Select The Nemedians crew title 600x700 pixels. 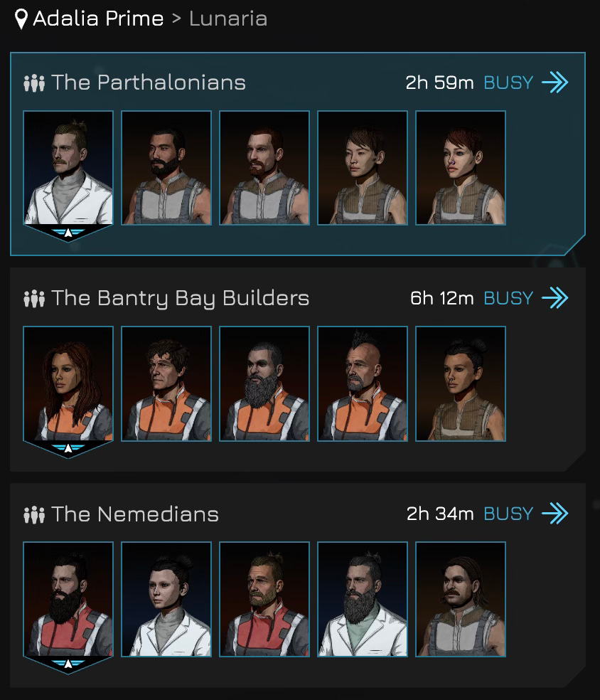coord(135,514)
